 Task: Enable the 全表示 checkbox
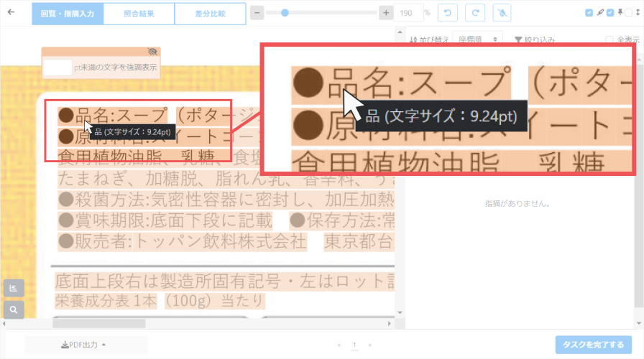(609, 40)
